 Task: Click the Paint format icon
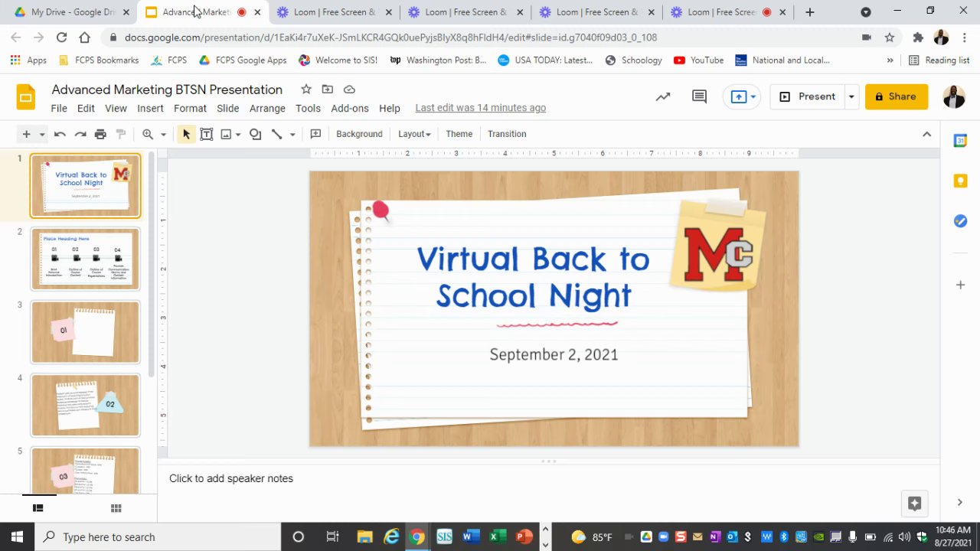pyautogui.click(x=120, y=134)
